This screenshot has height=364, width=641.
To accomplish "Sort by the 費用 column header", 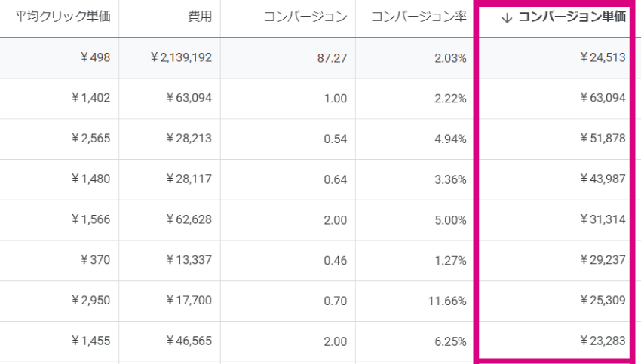I will pos(200,17).
